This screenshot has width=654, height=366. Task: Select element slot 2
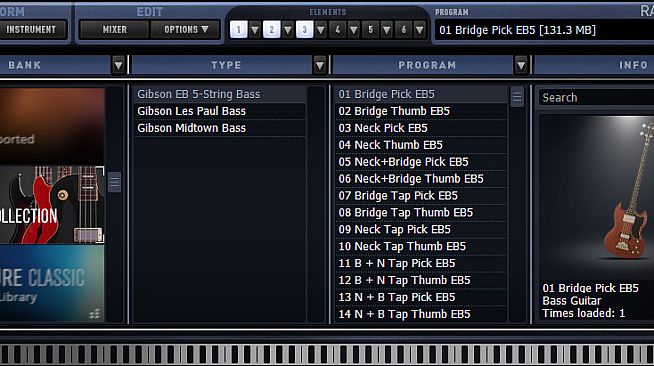pyautogui.click(x=272, y=30)
